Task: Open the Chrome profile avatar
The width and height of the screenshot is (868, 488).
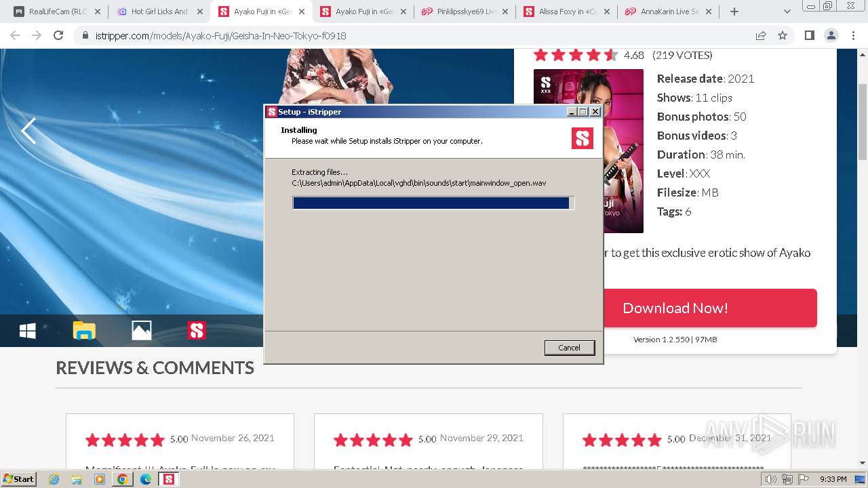Action: click(x=831, y=35)
